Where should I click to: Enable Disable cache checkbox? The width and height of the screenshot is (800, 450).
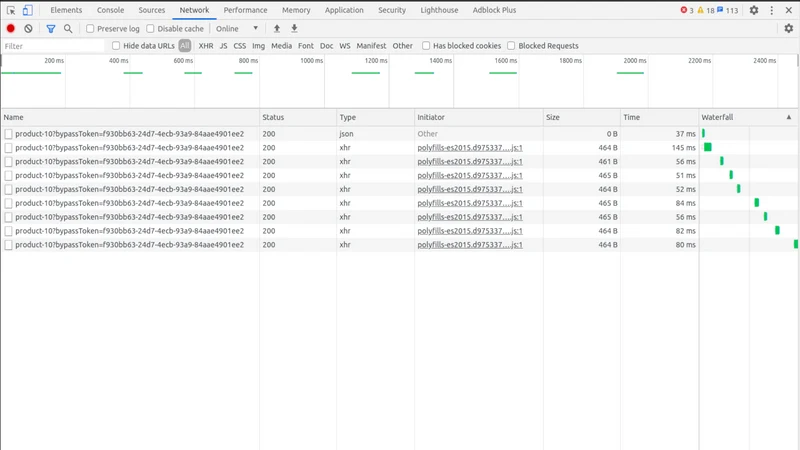(x=151, y=29)
